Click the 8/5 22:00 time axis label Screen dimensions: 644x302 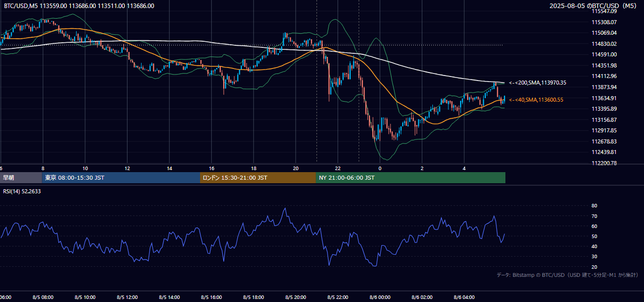pyautogui.click(x=338, y=297)
